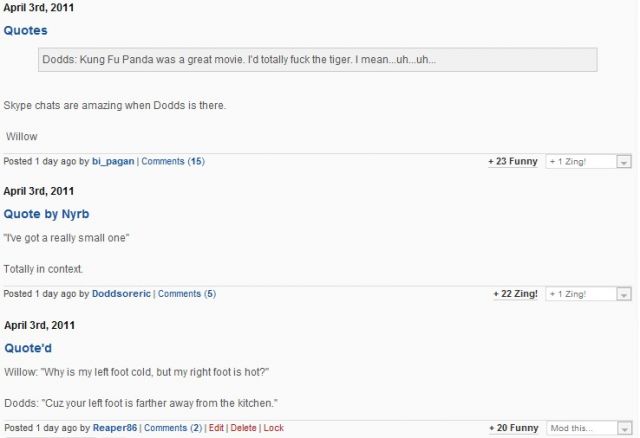
Task: Expand Zing dropdown arrow on Nyrb quote post
Action: pos(624,295)
